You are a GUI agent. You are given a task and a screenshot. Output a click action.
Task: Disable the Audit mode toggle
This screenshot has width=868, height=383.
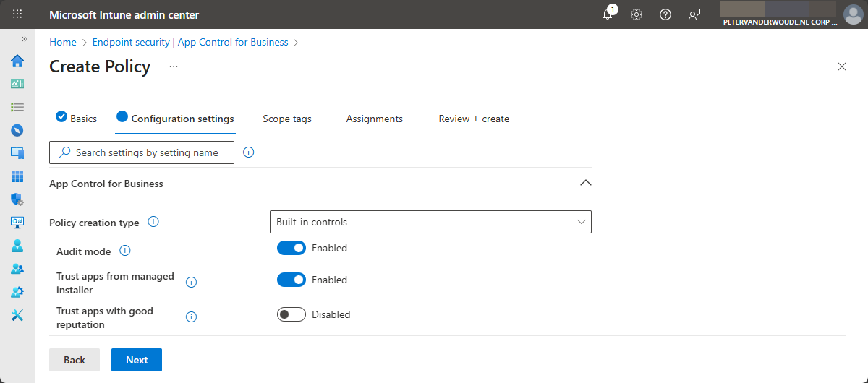coord(291,248)
